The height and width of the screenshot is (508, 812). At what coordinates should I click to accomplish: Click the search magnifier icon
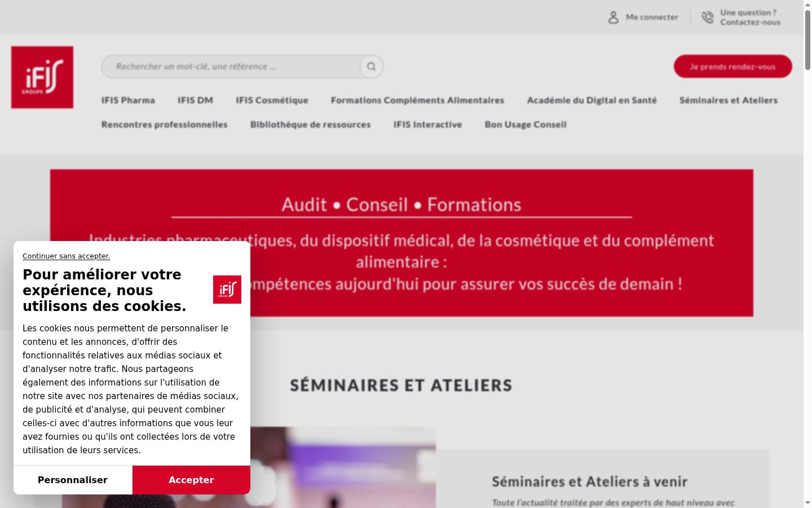(372, 67)
